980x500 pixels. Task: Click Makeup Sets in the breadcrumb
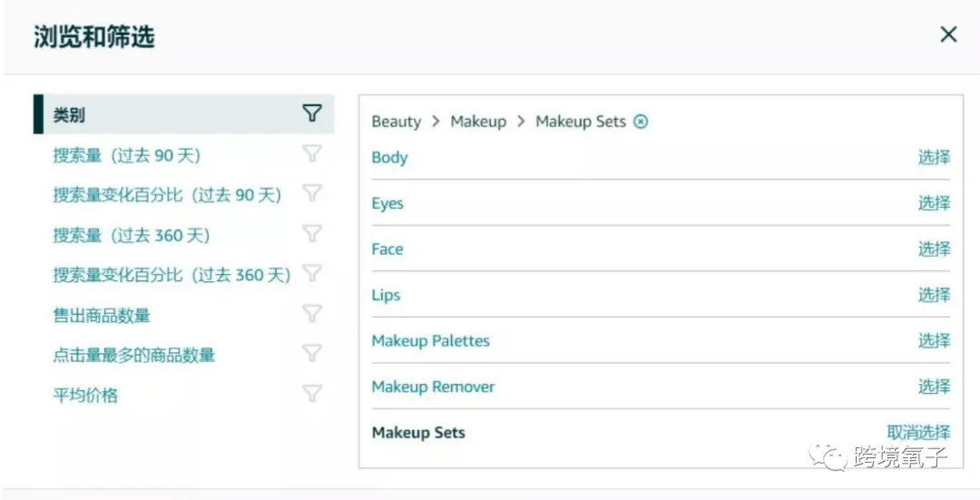(x=581, y=122)
